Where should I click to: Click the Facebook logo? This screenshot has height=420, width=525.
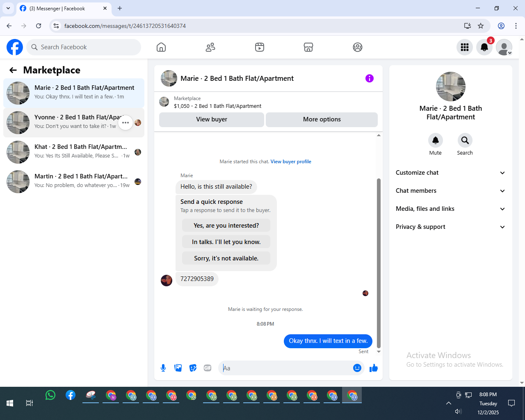click(15, 47)
